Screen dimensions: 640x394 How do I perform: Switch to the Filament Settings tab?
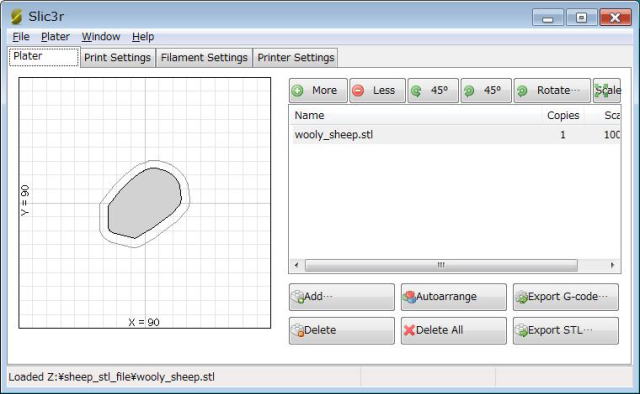click(204, 58)
